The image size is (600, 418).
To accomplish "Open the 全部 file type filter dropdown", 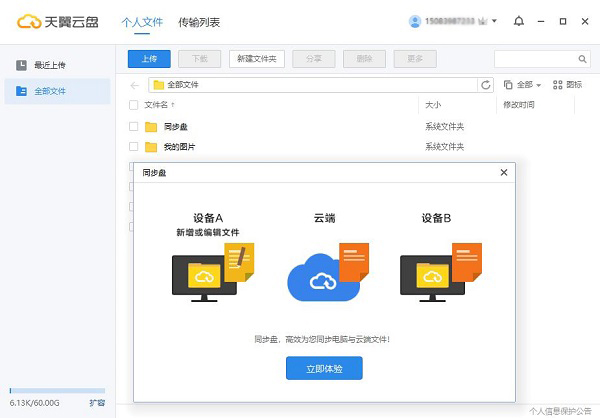I will tap(522, 85).
